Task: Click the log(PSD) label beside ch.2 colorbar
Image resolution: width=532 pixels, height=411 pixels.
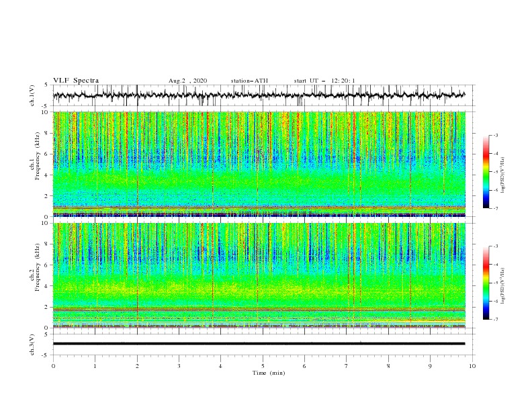Action: [503, 286]
